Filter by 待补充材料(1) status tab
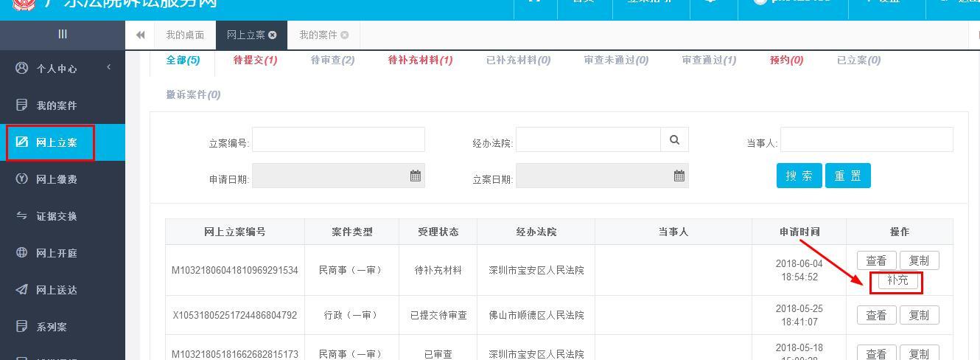 tap(420, 60)
